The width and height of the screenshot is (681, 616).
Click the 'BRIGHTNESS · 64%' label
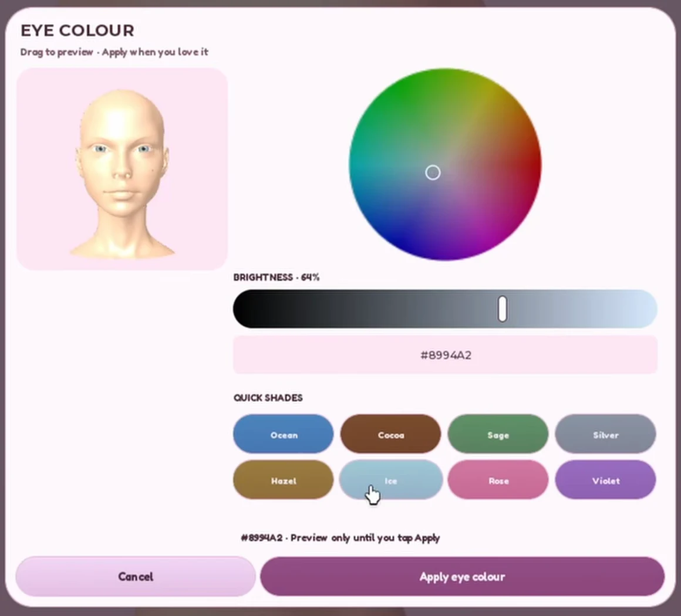click(277, 277)
